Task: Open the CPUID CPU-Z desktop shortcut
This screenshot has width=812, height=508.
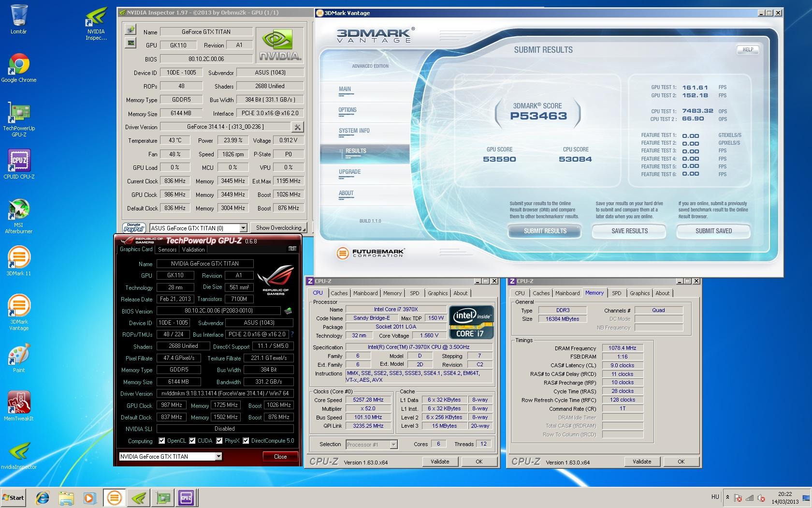Action: 18,164
